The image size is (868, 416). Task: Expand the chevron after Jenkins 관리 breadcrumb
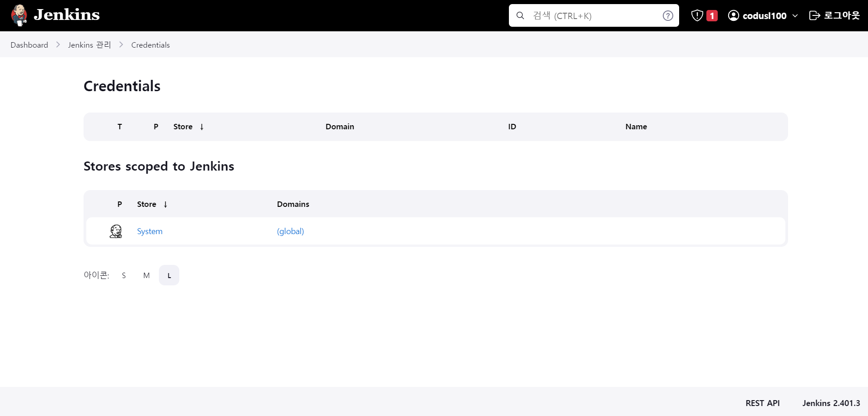[x=121, y=45]
